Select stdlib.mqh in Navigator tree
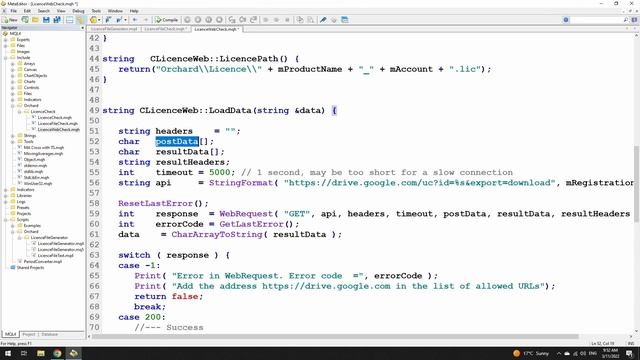The width and height of the screenshot is (640, 360). (33, 171)
